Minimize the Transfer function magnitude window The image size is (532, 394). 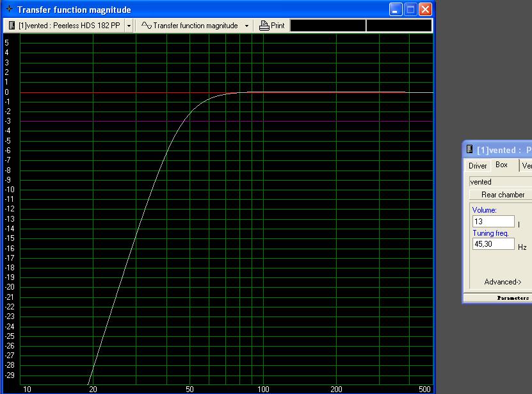tap(396, 10)
